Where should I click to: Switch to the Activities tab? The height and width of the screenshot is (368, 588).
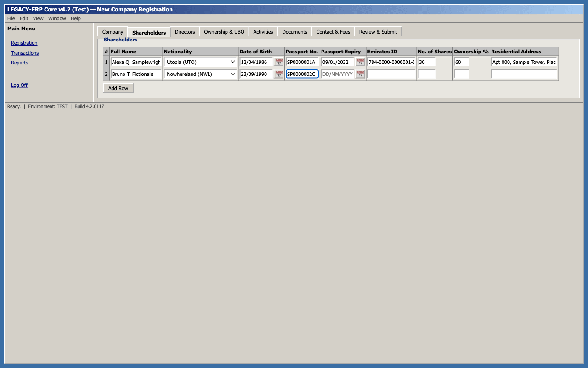tap(263, 32)
